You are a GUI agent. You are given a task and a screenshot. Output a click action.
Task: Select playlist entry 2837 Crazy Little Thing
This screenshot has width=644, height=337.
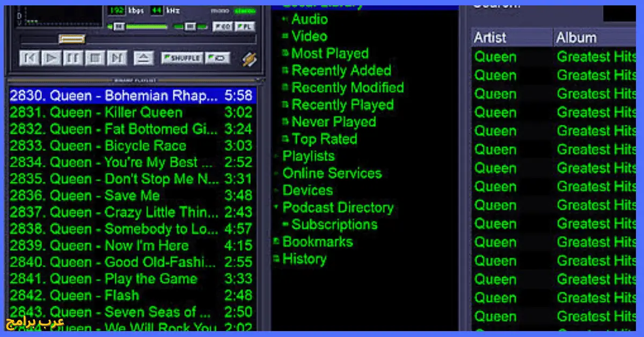coord(132,213)
